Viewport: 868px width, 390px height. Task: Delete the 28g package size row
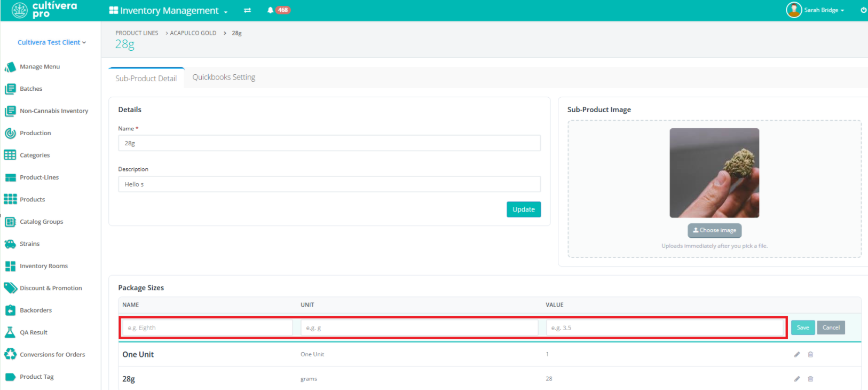tap(810, 379)
